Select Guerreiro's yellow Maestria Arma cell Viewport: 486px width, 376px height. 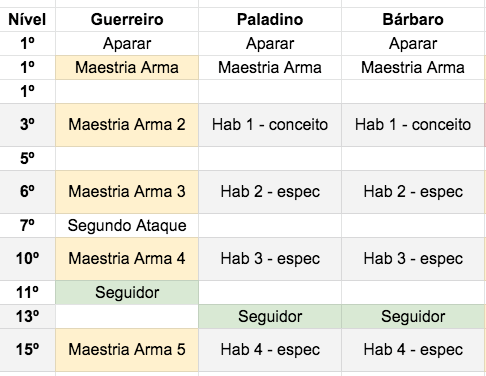click(x=127, y=68)
